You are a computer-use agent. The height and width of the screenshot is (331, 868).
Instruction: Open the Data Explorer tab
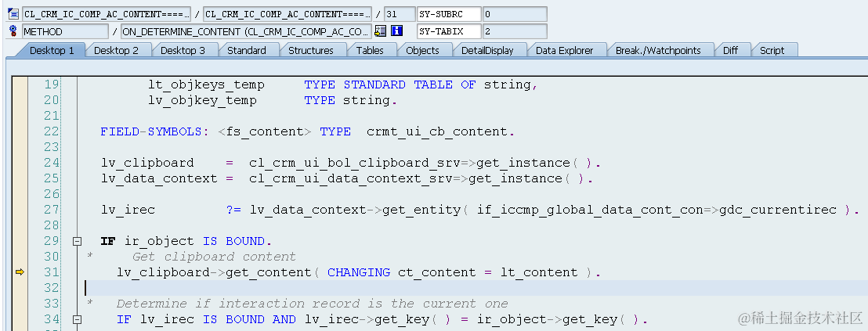pyautogui.click(x=564, y=50)
